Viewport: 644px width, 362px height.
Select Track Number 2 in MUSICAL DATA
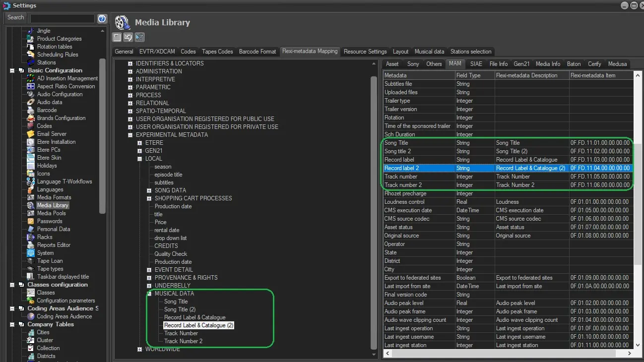click(183, 341)
